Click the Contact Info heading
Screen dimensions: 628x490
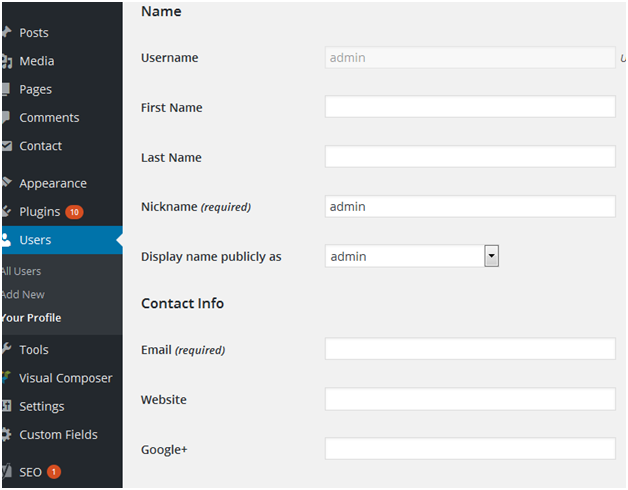click(x=182, y=303)
